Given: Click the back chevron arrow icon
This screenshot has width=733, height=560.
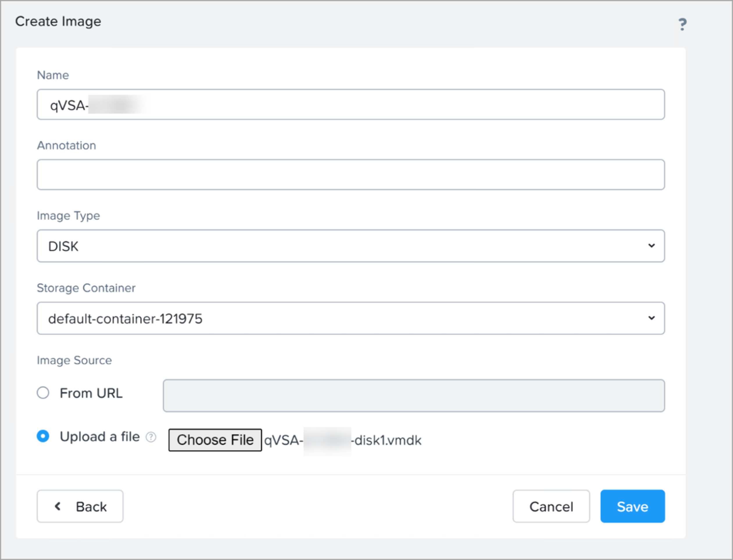Looking at the screenshot, I should click(x=57, y=506).
